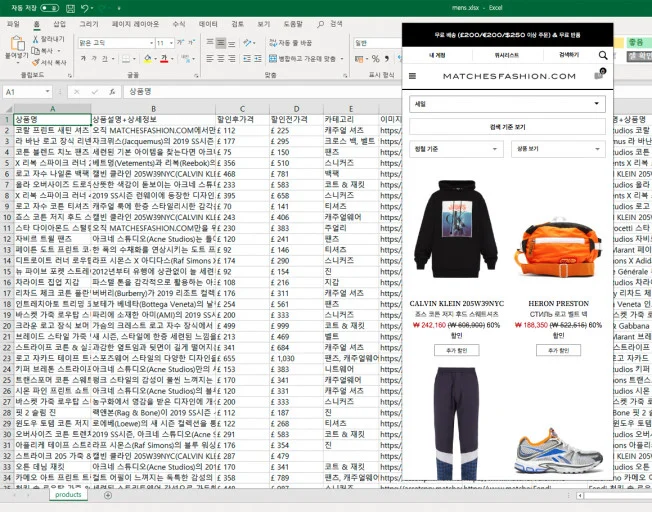Click the red font color button
Screen dimensions: 652x512
click(x=164, y=59)
